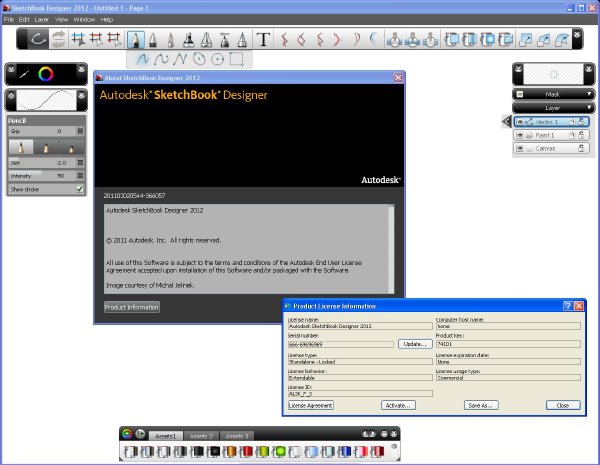Select the freehand stroke tool in the toolbar
The image size is (600, 465).
tap(38, 39)
